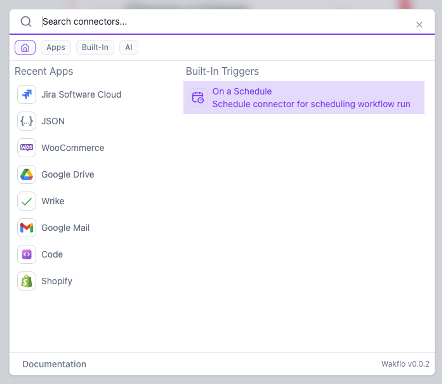This screenshot has height=384, width=442.
Task: Click the Shopify bag icon
Action: (26, 281)
